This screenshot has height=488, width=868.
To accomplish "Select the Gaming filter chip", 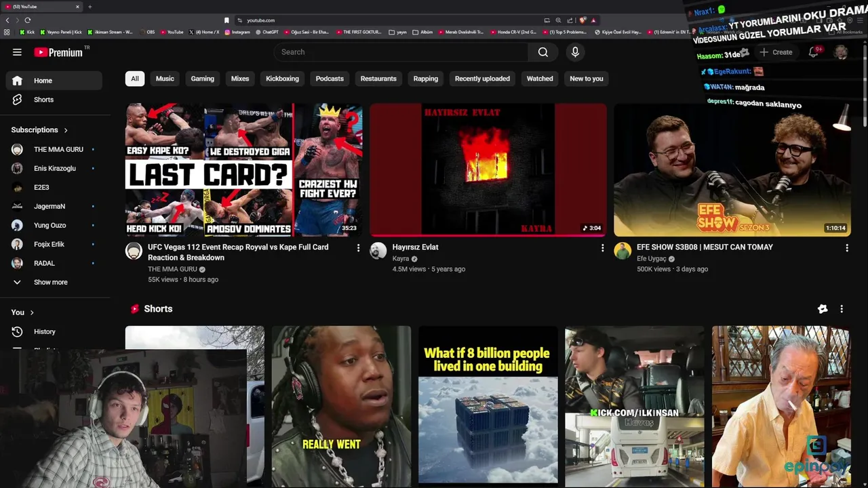I will pos(202,79).
